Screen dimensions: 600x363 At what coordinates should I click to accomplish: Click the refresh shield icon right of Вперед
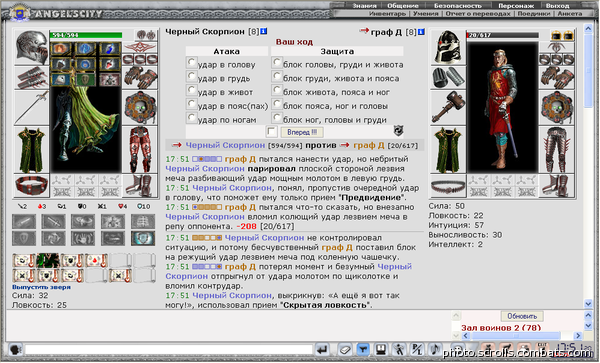tap(398, 131)
